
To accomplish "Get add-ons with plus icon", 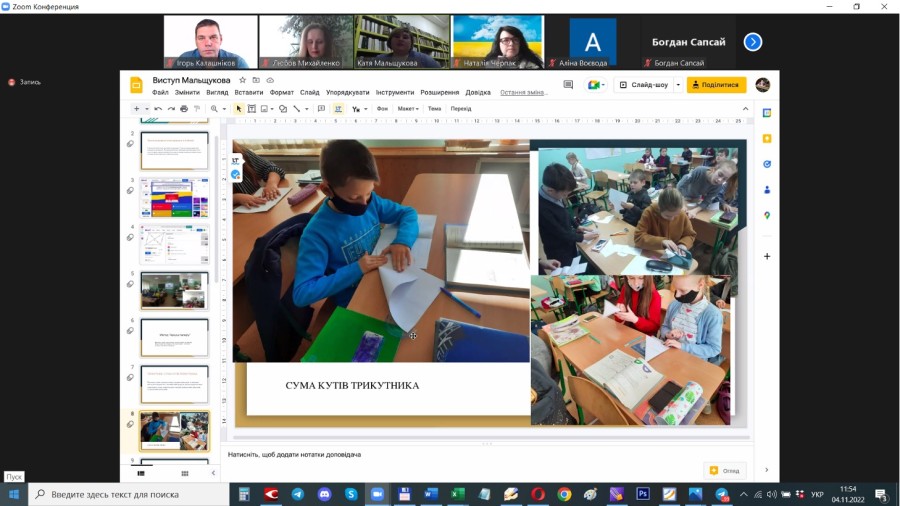I will (767, 256).
